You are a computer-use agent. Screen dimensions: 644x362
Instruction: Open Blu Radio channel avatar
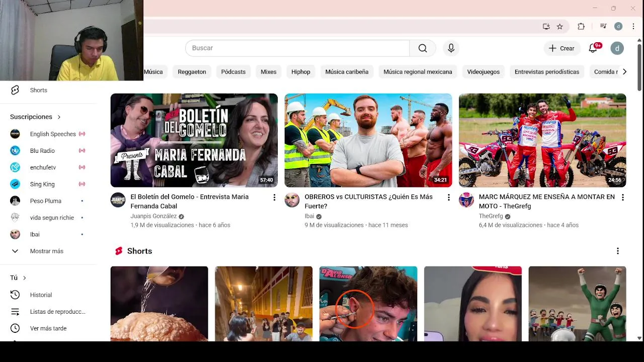point(15,150)
